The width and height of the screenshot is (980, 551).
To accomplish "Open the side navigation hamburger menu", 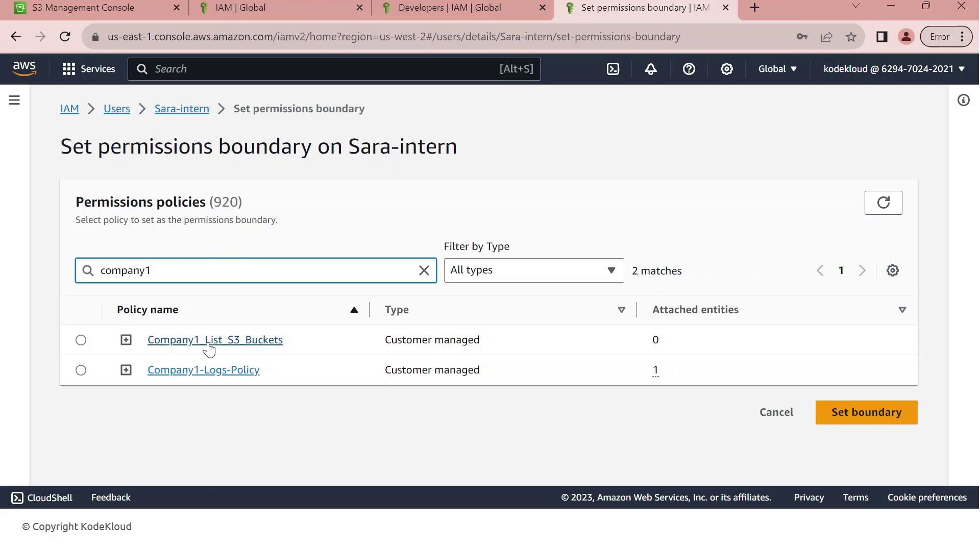I will [14, 100].
